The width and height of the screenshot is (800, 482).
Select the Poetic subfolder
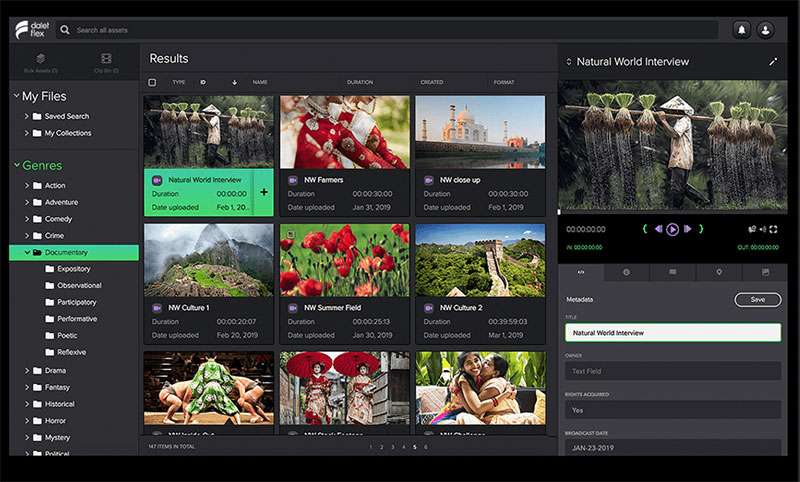(x=67, y=336)
